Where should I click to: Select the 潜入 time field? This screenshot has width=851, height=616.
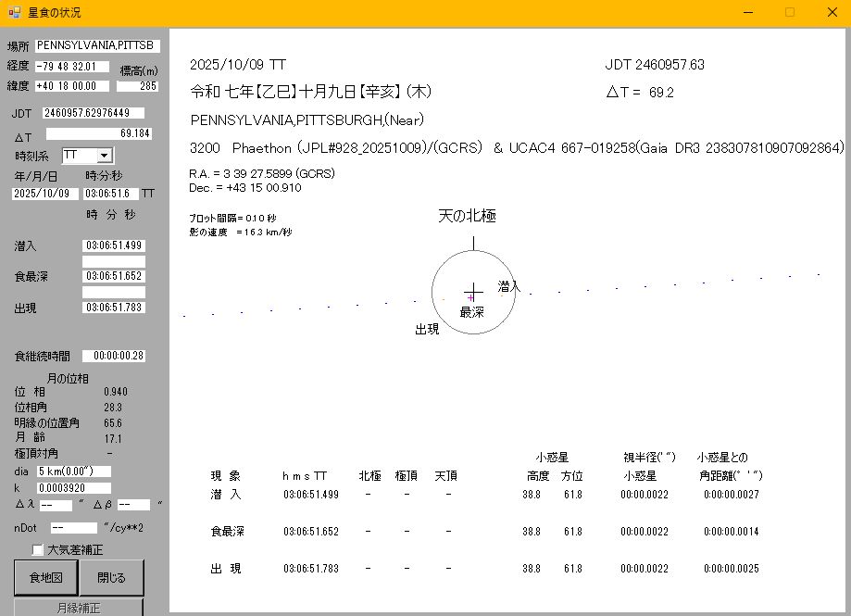pos(113,245)
